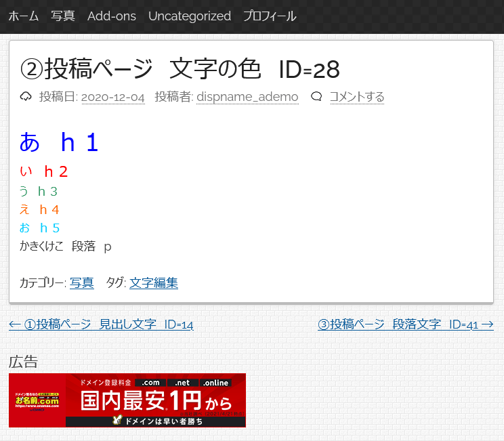This screenshot has width=504, height=441.
Task: Open the 文字編集 tag link
Action: (154, 283)
